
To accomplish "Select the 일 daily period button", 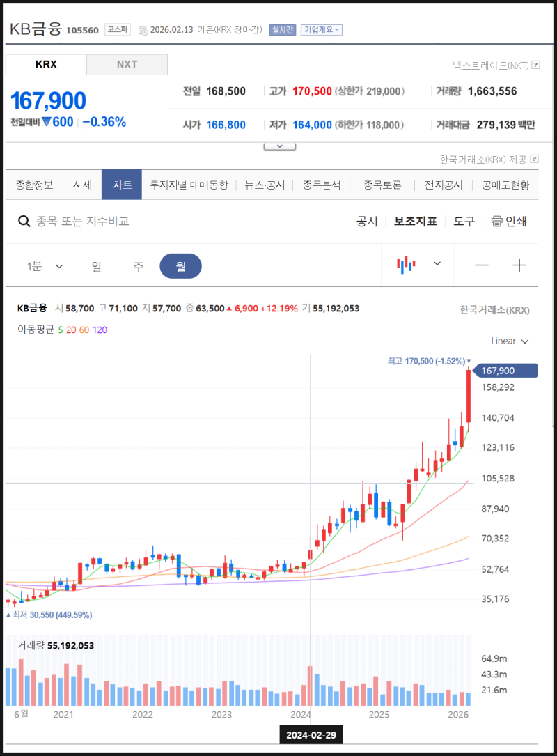I will coord(96,266).
